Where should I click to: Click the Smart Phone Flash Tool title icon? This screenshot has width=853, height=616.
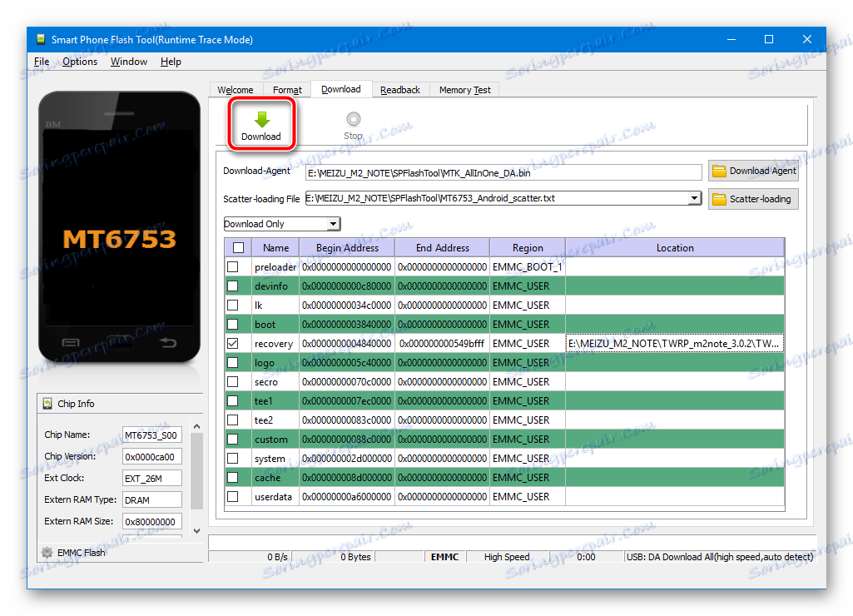click(41, 39)
